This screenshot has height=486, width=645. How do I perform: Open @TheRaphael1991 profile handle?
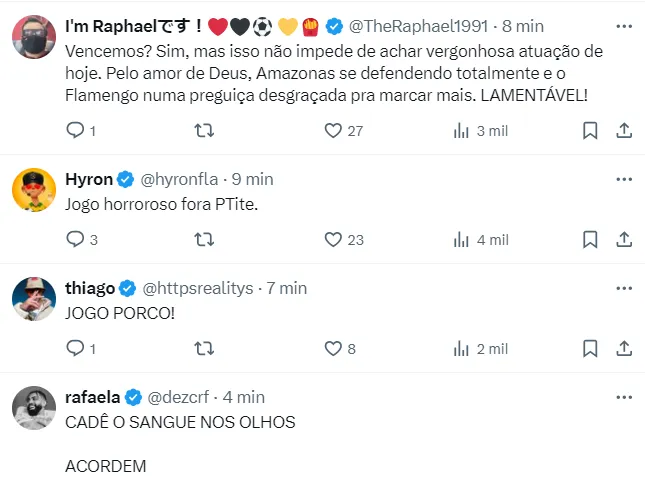tap(417, 24)
